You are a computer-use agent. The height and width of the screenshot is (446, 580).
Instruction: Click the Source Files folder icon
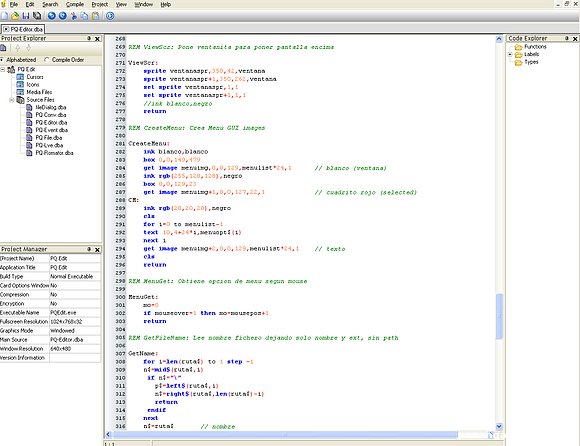point(20,100)
